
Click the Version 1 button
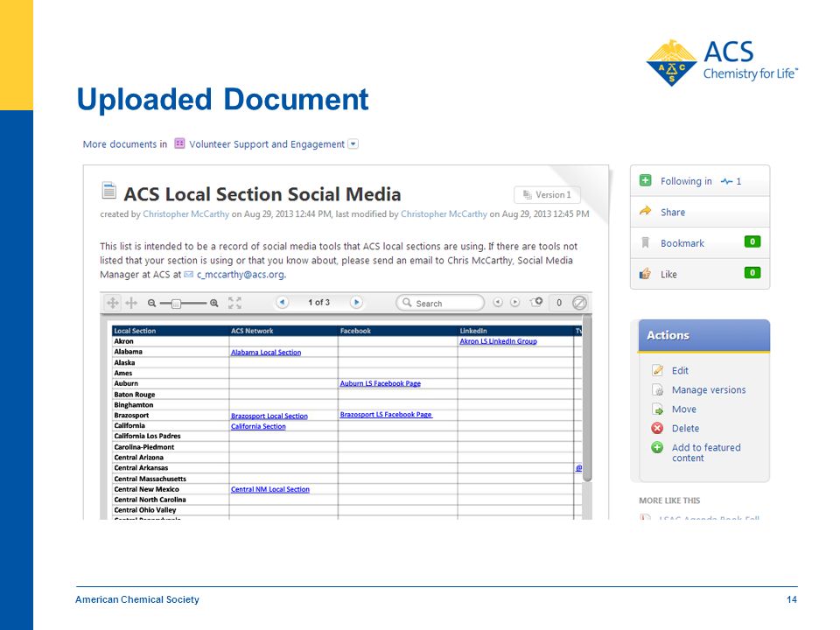547,194
